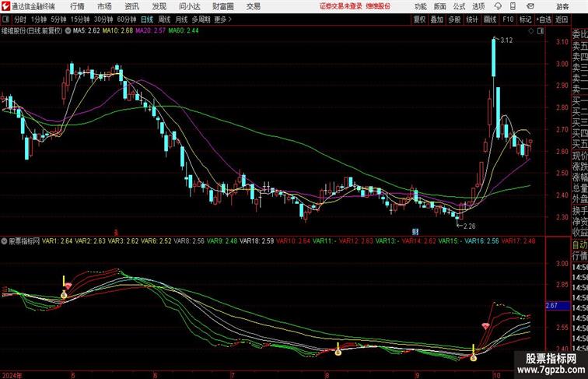Switch to 15分钟 period tab
The height and width of the screenshot is (379, 588).
click(80, 19)
